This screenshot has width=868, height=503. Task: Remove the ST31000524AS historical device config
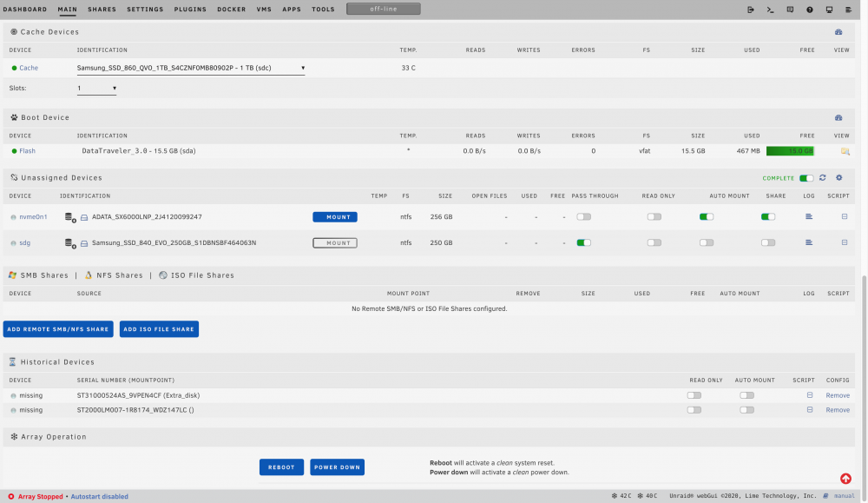(x=837, y=395)
